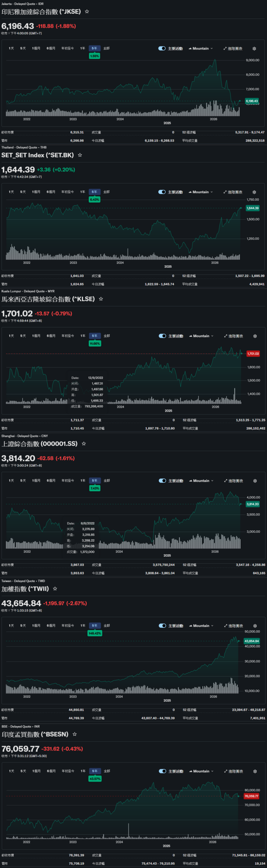Click star icon beside ^KLSE title
Screen dimensions: 267x868
point(101,299)
